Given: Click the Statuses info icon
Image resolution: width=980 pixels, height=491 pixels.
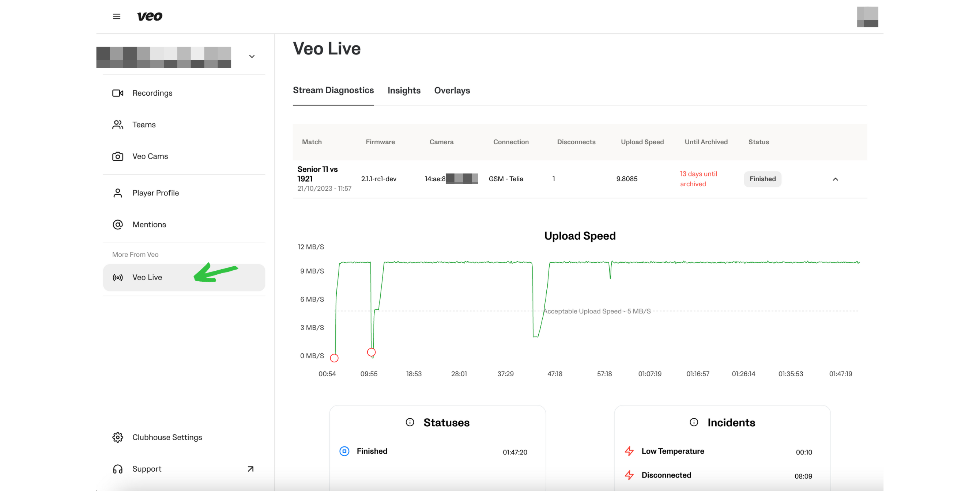Looking at the screenshot, I should (x=410, y=422).
